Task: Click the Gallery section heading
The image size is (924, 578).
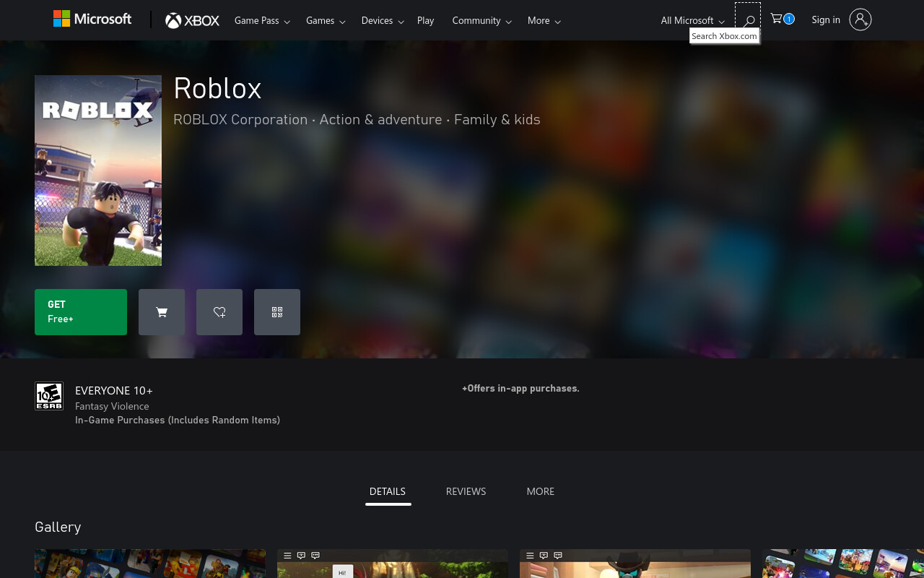Action: 58,527
